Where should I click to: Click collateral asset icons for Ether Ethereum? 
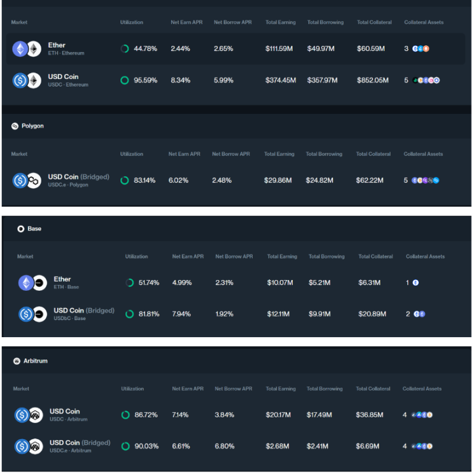[421, 49]
